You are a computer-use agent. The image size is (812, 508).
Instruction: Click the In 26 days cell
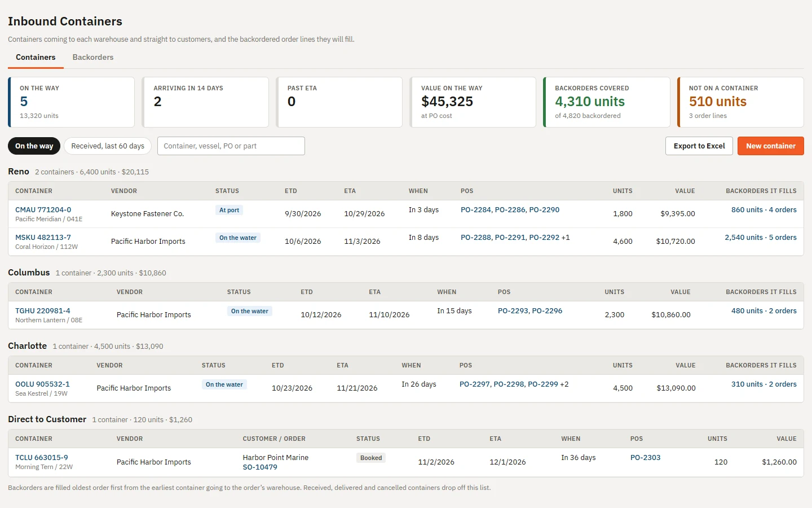pyautogui.click(x=419, y=384)
